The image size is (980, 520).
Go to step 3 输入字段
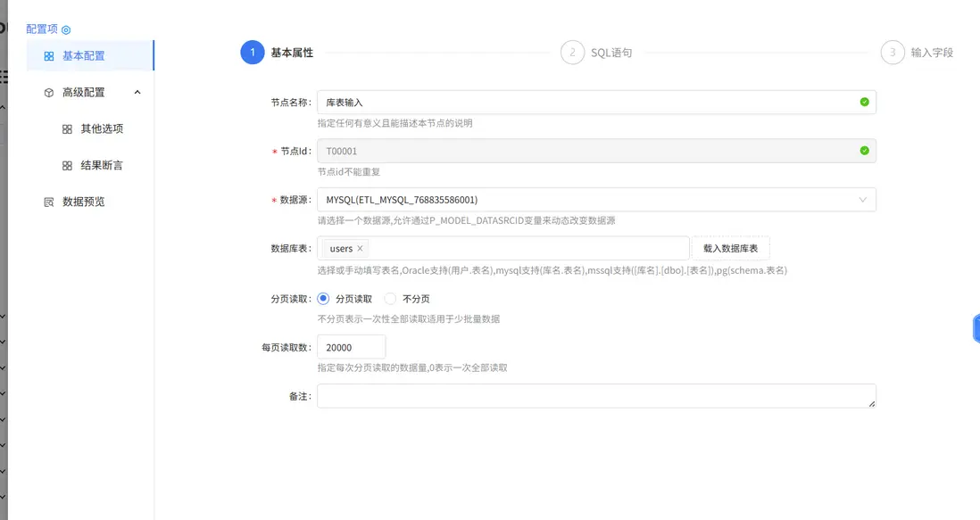coord(893,53)
